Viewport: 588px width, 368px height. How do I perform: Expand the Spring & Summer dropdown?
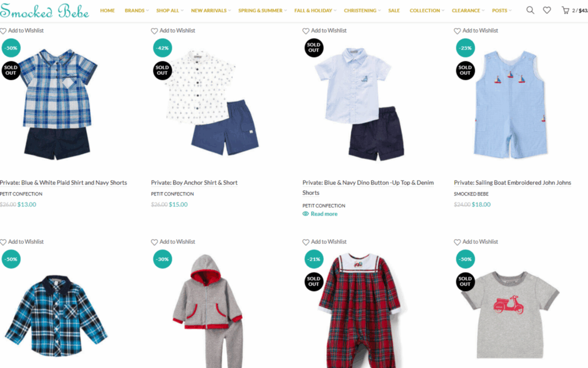click(262, 10)
